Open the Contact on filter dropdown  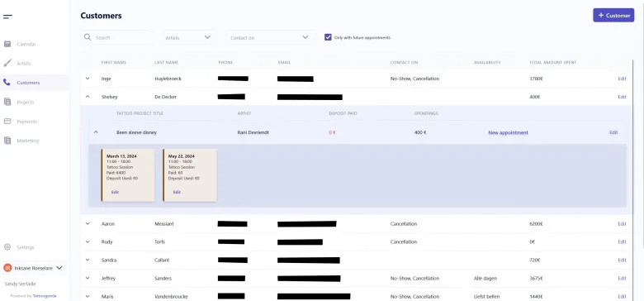(x=270, y=37)
